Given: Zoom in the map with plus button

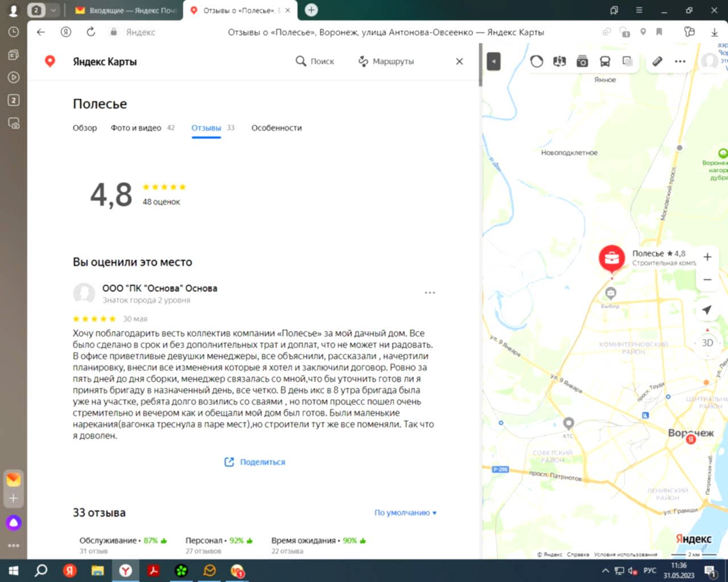Looking at the screenshot, I should (x=707, y=257).
